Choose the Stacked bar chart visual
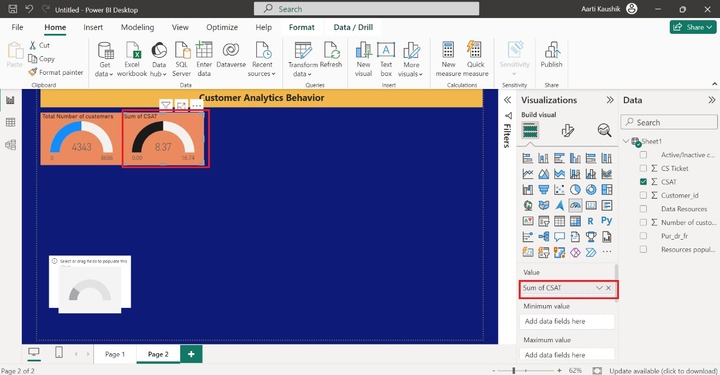Viewport: 720px width, 375px height. click(528, 158)
